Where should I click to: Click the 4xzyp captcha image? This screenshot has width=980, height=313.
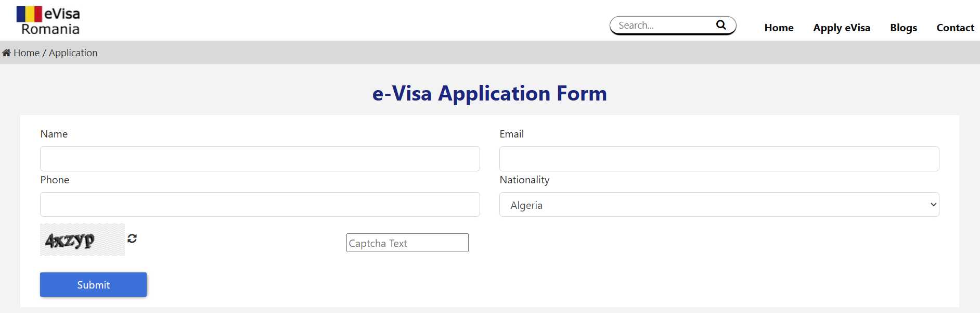(82, 240)
